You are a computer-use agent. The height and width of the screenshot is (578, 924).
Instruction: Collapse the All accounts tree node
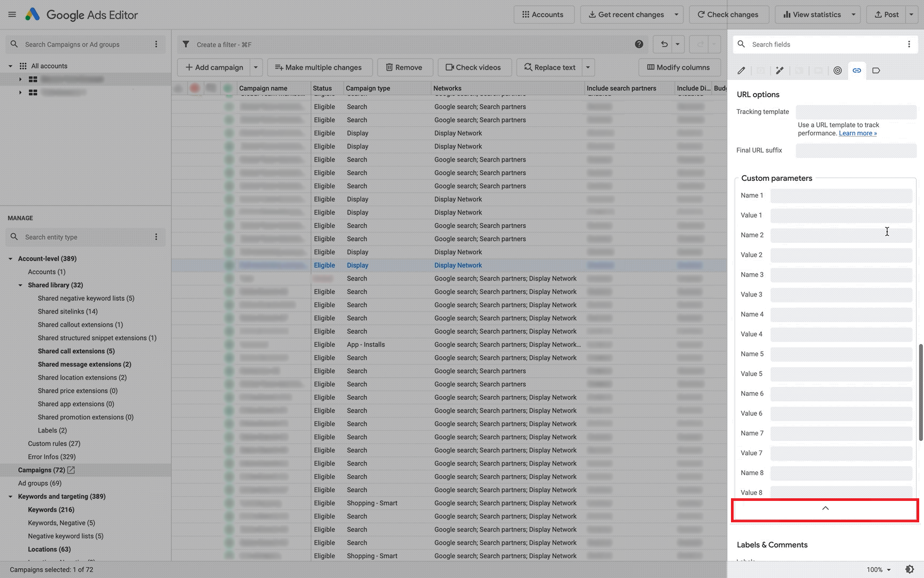(x=10, y=66)
